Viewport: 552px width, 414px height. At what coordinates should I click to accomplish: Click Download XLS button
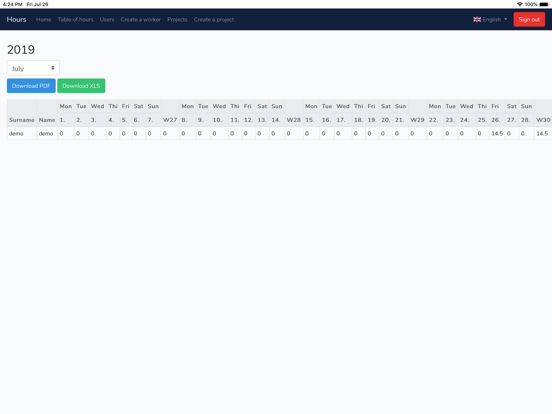(x=81, y=86)
